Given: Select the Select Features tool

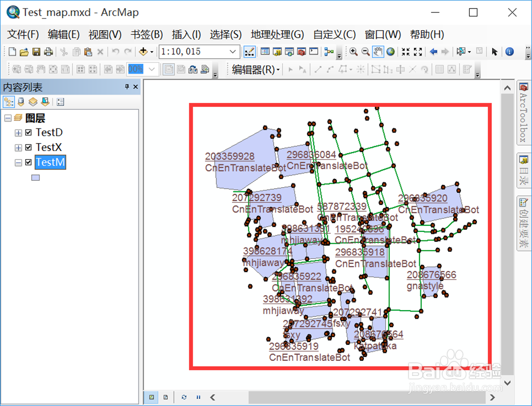Looking at the screenshot, I should 461,52.
